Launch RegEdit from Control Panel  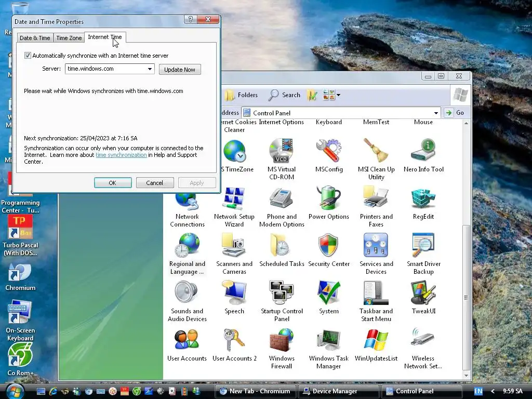(x=423, y=203)
